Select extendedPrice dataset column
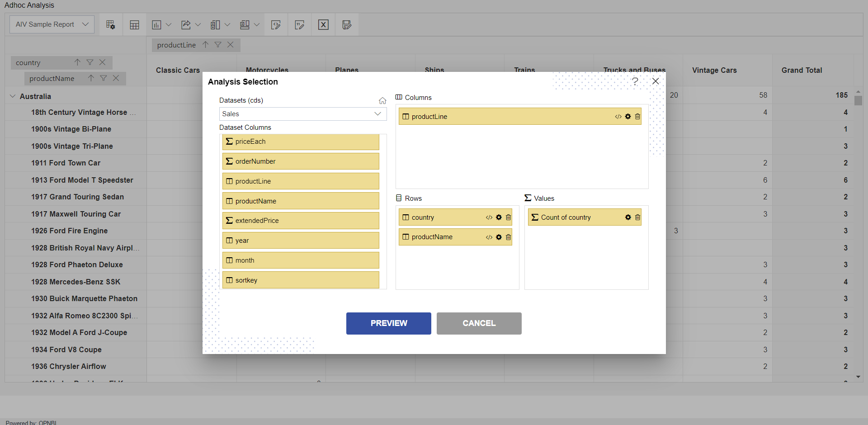This screenshot has height=425, width=868. pos(301,221)
